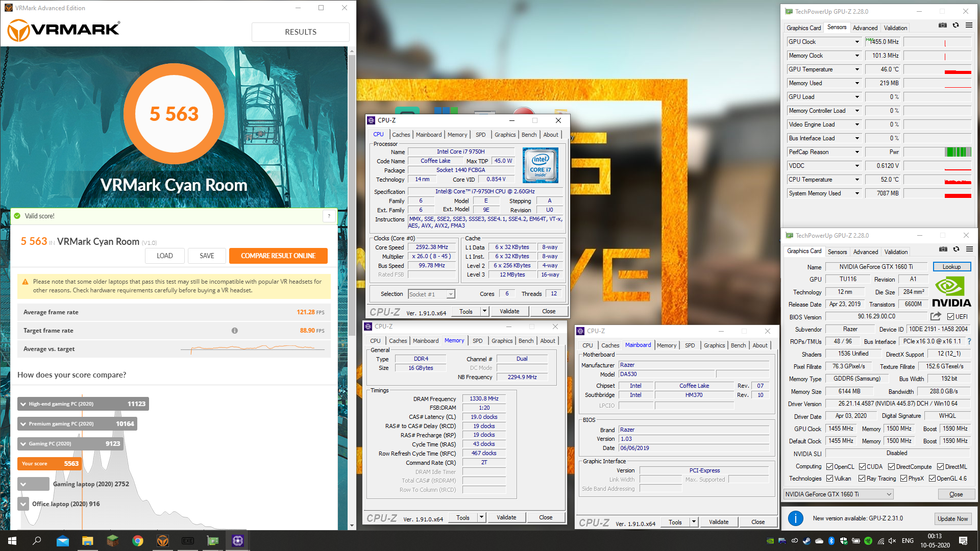Click the refresh icon in the GPU-Z Graphics Card window
Viewport: 980px width, 551px height.
(x=957, y=249)
